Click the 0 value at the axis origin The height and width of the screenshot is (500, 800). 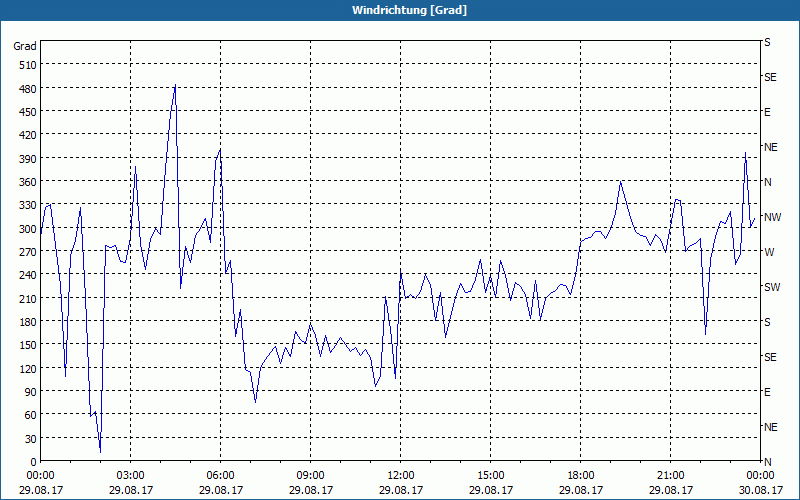coord(34,462)
